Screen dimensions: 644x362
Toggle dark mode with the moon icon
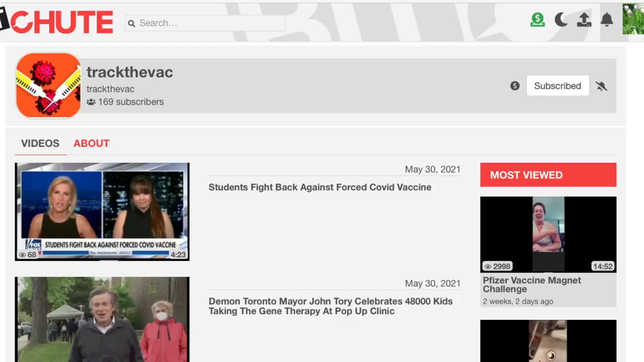coord(560,20)
